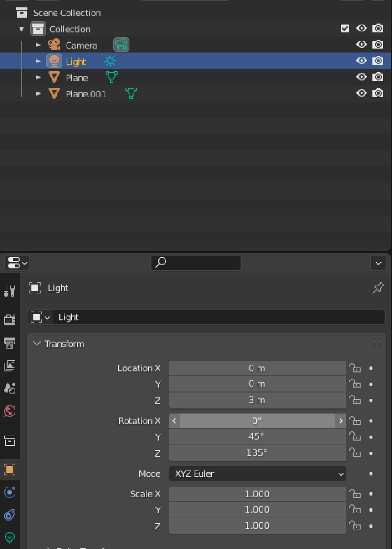Open the Render properties tab
Image resolution: width=392 pixels, height=549 pixels.
(x=9, y=320)
